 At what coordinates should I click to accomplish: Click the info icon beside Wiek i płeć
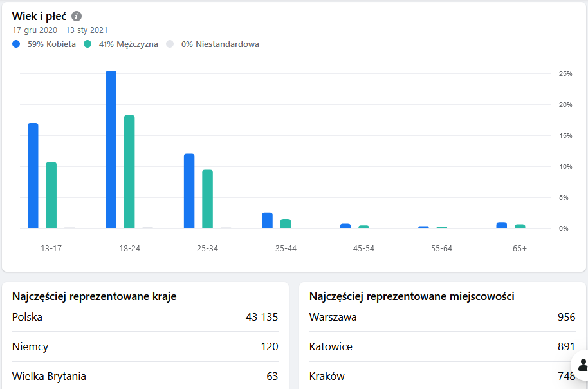coord(77,16)
